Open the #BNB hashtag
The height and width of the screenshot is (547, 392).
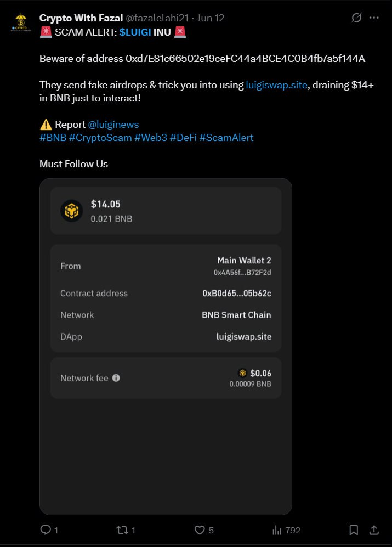click(x=53, y=138)
